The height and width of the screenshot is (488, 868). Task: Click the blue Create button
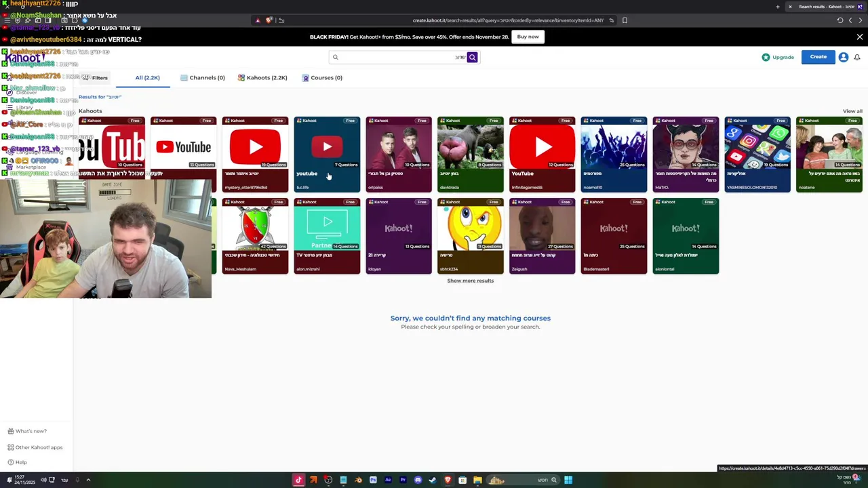818,57
